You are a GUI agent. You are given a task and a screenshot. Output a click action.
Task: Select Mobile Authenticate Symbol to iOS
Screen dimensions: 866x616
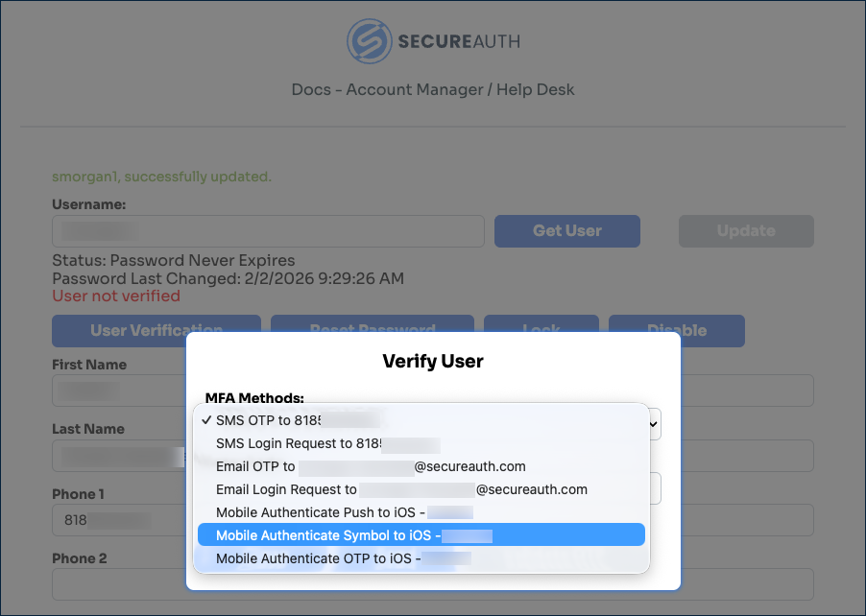[x=421, y=534]
